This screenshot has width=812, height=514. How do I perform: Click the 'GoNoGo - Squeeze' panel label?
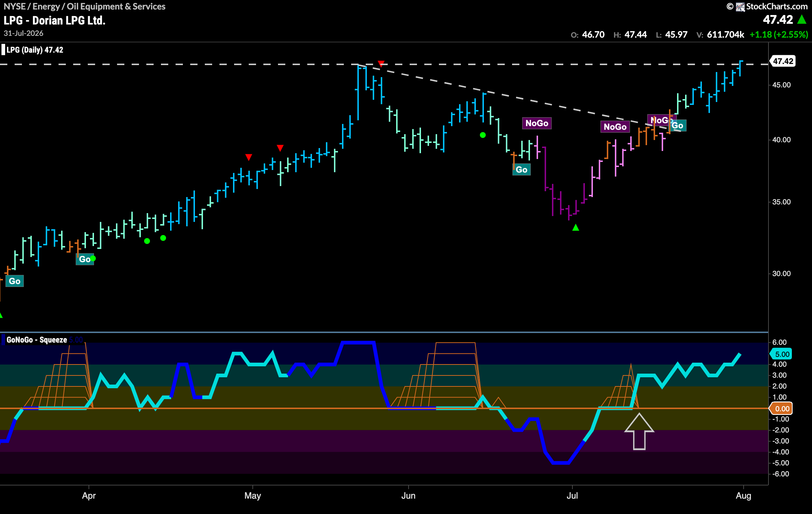pos(37,340)
